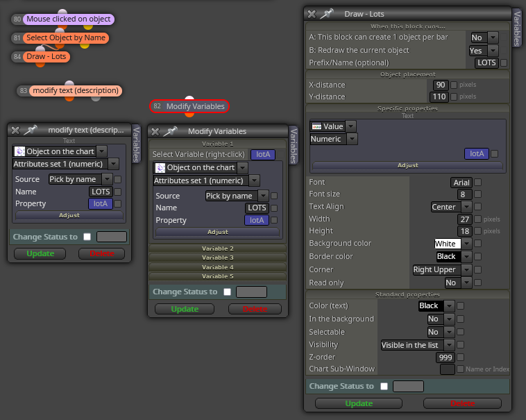Click the Value type icon in Specific properties

click(x=316, y=126)
